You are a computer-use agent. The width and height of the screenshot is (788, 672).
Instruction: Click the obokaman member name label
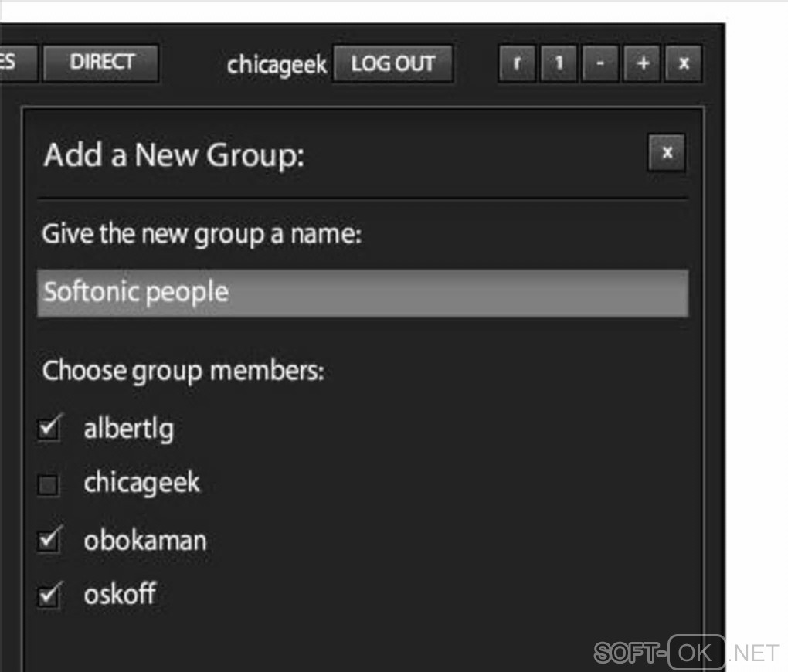tap(145, 540)
